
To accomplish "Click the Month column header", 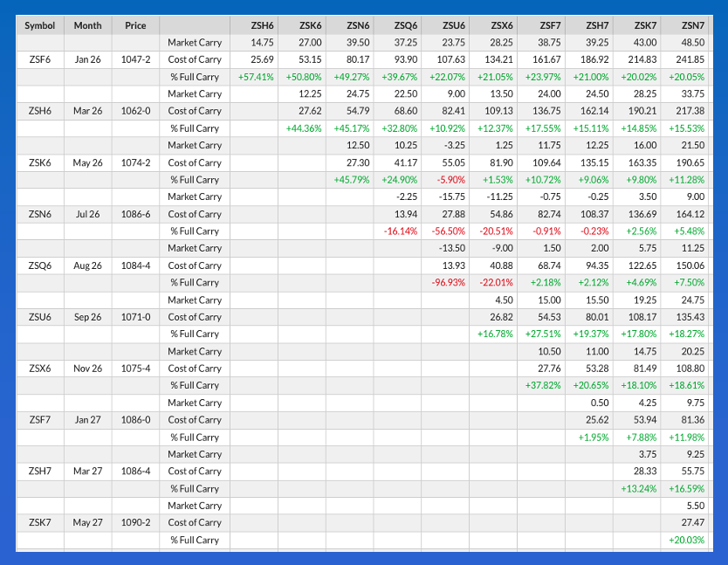I will (x=87, y=25).
